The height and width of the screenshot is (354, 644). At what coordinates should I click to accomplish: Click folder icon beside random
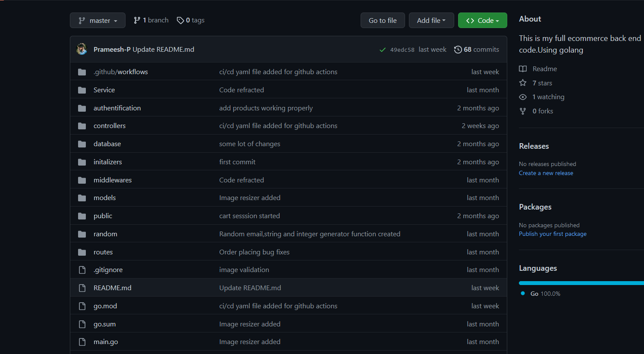pos(82,234)
